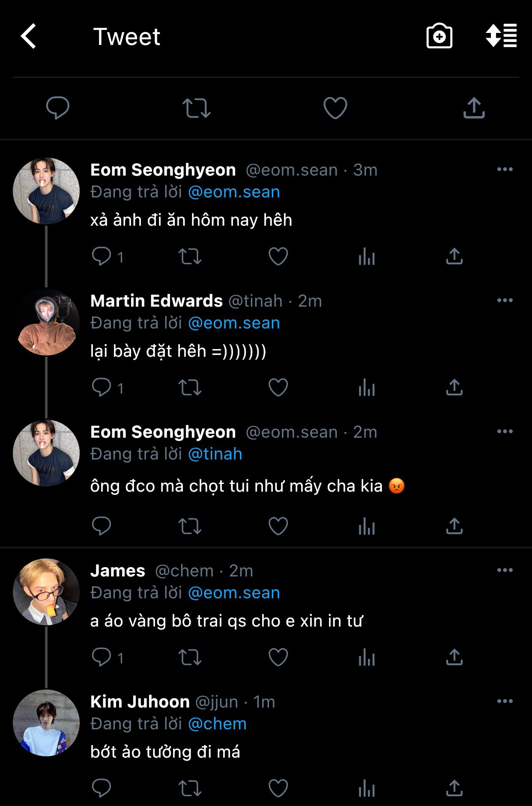532x806 pixels.
Task: Open the @chem mention link
Action: [x=217, y=724]
